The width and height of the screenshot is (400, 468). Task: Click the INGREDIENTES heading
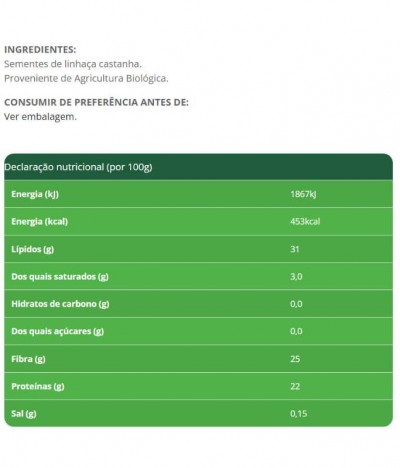tap(40, 50)
